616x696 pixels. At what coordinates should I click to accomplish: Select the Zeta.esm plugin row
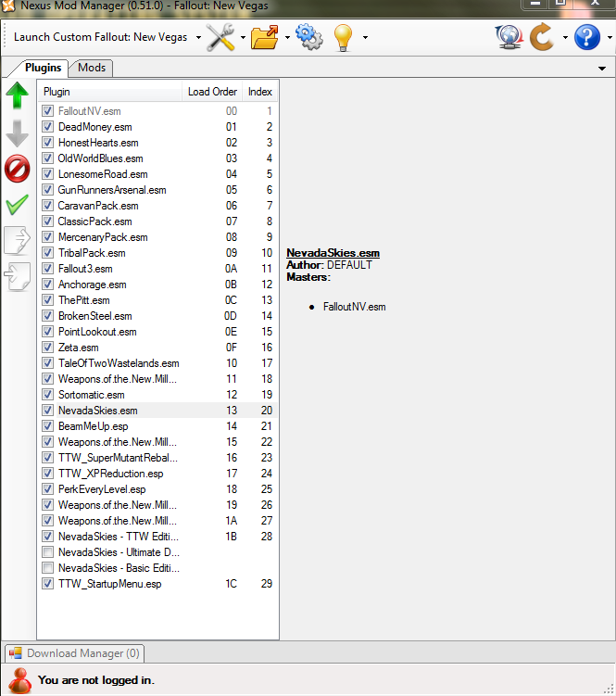coord(157,348)
